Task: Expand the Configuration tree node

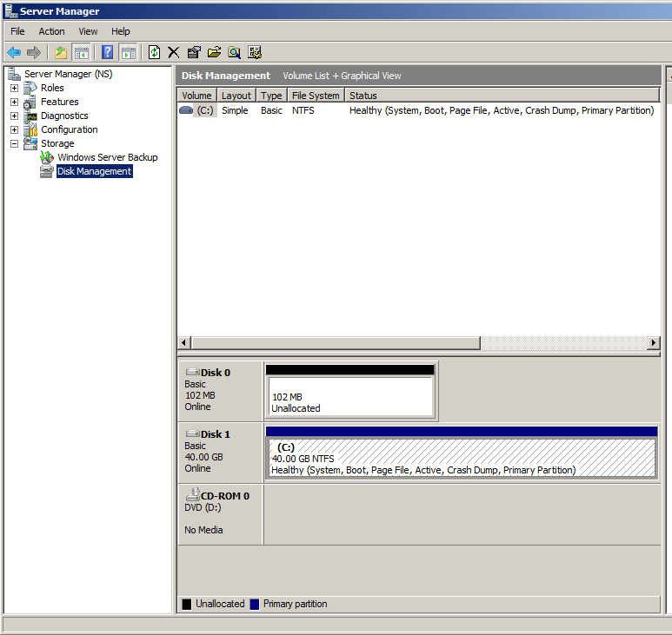Action: [x=14, y=129]
